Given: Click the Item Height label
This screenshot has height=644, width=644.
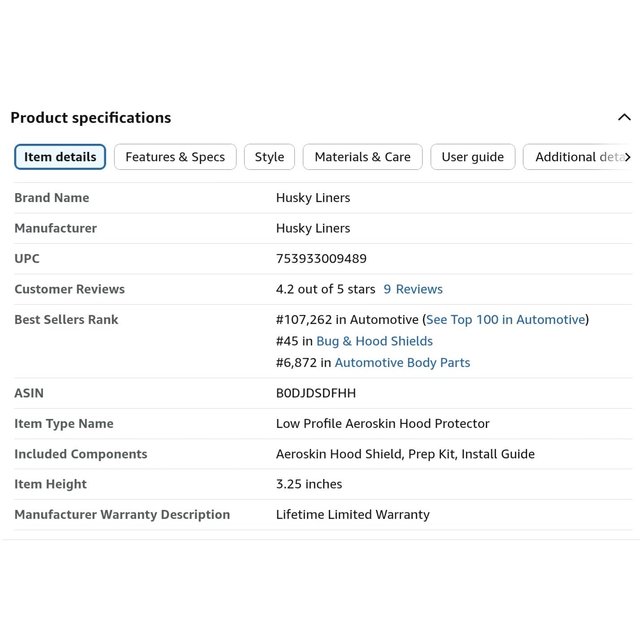Looking at the screenshot, I should pyautogui.click(x=50, y=484).
